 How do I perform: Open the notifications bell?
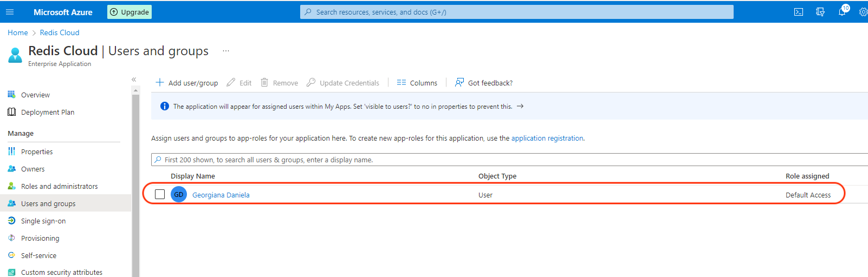tap(841, 12)
